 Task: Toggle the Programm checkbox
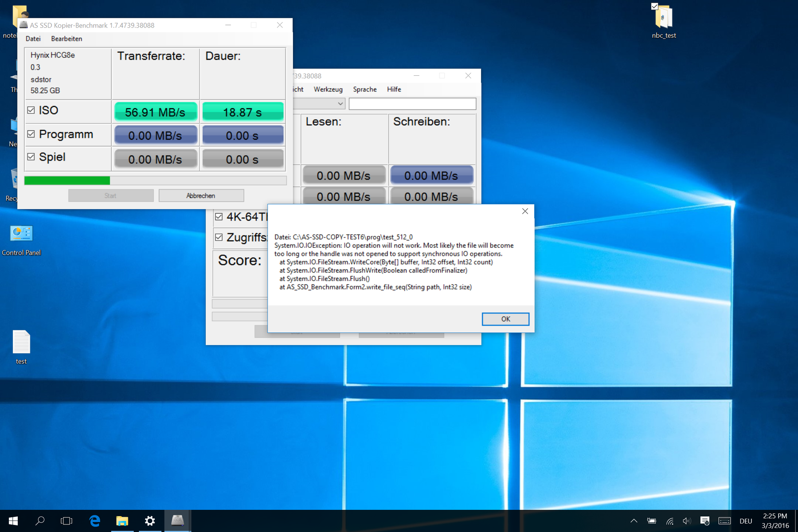[x=31, y=134]
